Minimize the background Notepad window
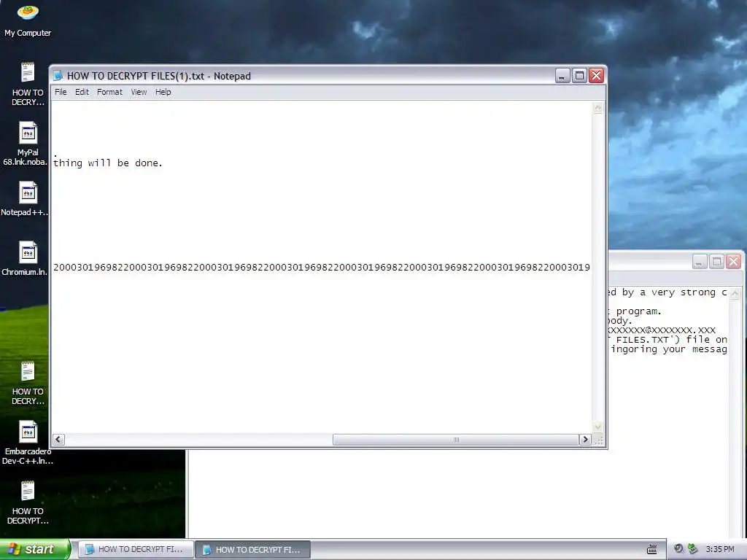Screen dimensions: 747x560 pyautogui.click(x=700, y=262)
